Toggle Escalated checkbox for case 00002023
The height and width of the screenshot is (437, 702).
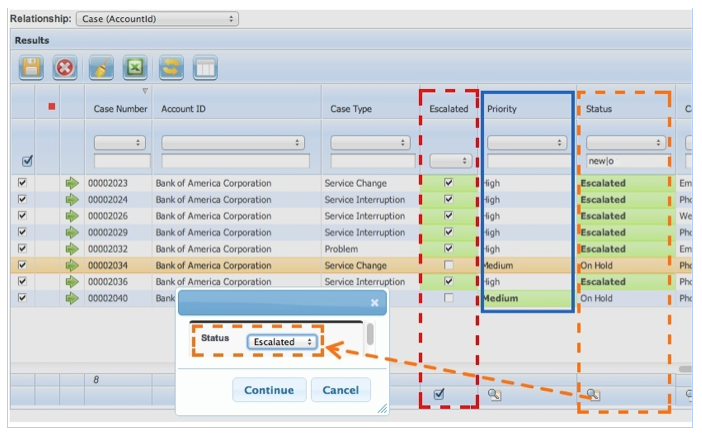(x=449, y=183)
